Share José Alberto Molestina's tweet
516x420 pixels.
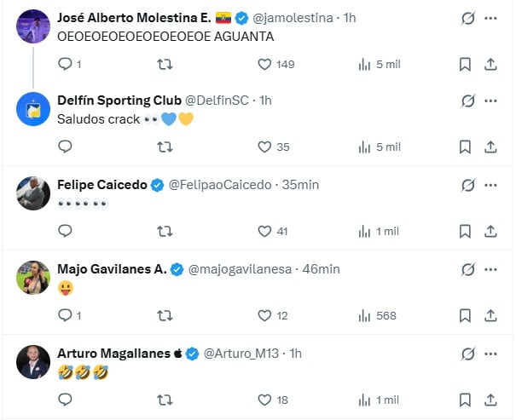tap(491, 64)
